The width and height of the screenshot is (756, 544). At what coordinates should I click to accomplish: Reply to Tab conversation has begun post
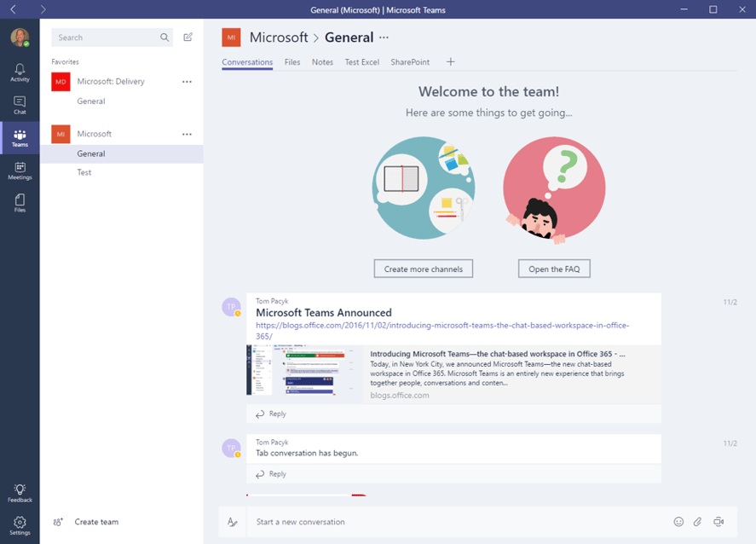pyautogui.click(x=271, y=474)
